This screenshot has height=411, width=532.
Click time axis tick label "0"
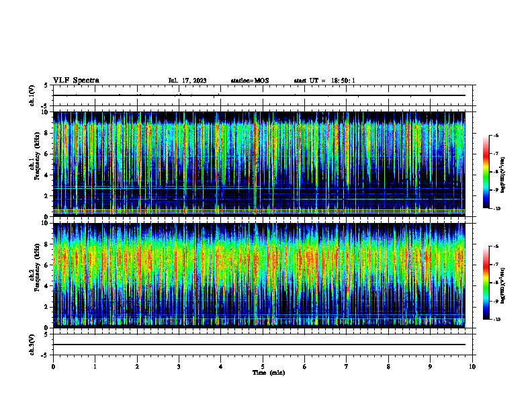point(53,367)
